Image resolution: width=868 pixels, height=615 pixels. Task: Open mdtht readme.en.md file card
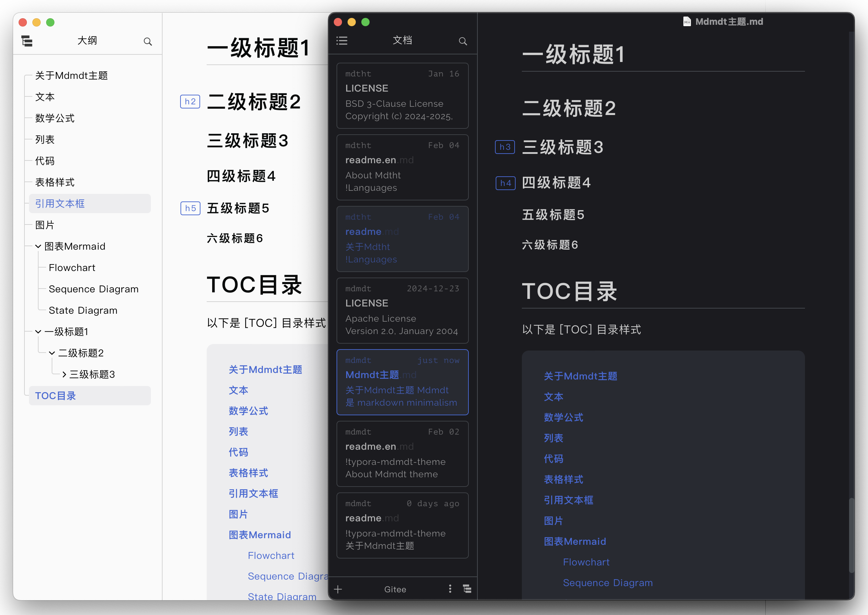[402, 167]
